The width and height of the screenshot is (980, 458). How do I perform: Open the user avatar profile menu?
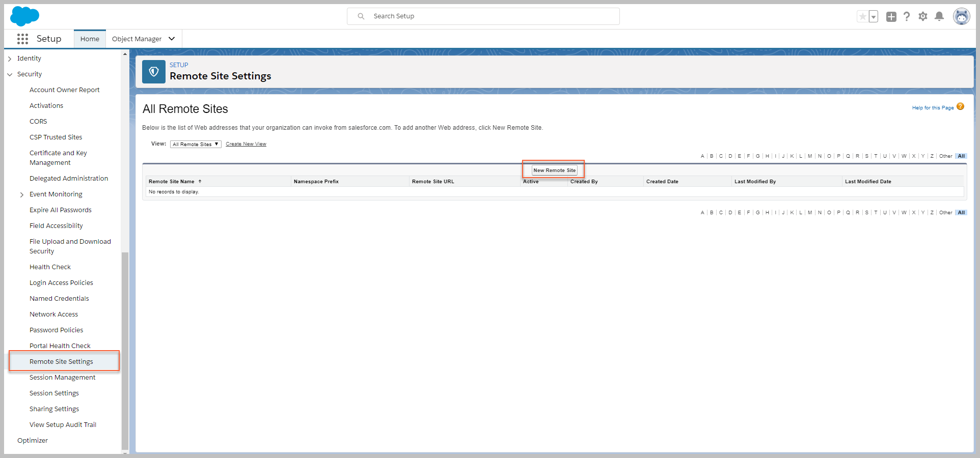point(961,17)
